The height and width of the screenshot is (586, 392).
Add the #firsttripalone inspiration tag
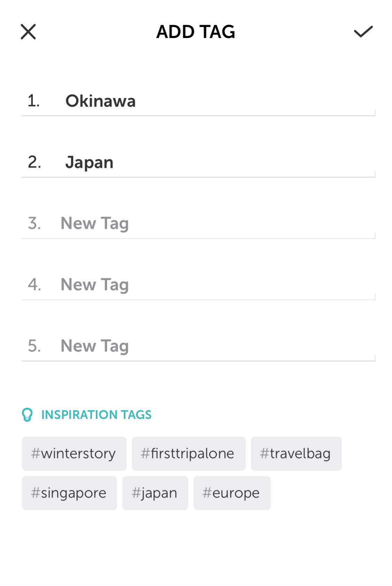point(188,453)
